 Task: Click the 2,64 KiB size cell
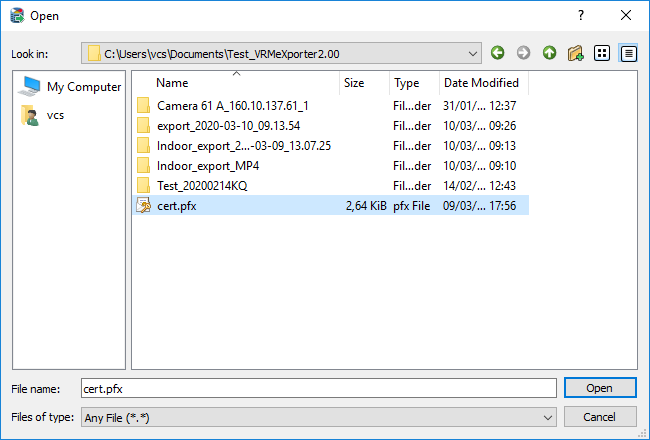coord(366,206)
